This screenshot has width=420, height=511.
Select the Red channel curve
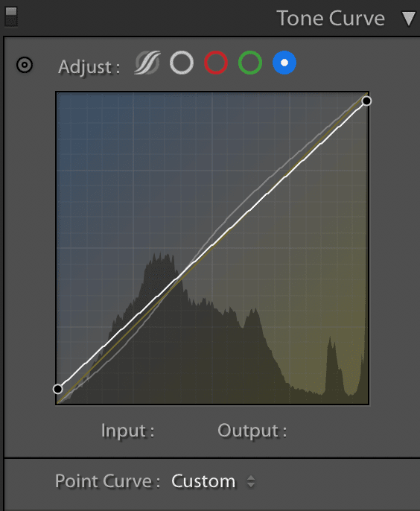click(x=216, y=63)
